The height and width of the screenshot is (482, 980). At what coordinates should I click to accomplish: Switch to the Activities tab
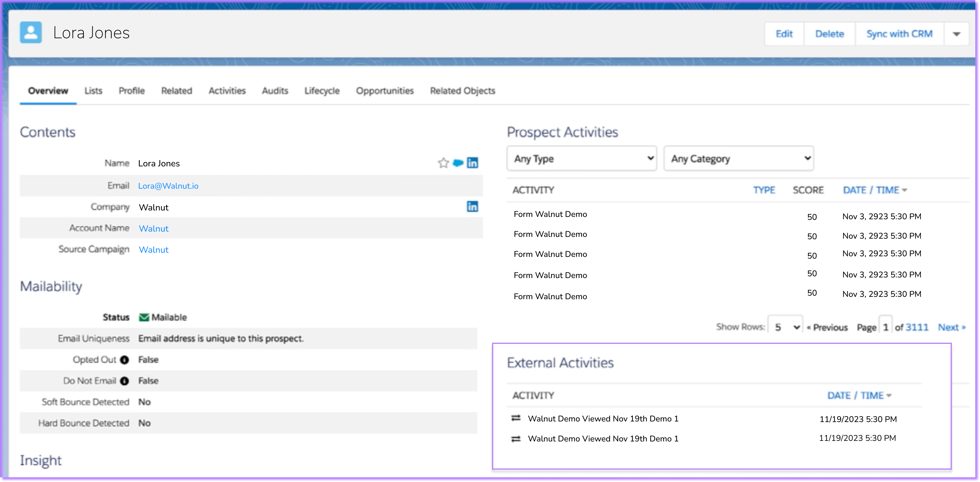click(x=227, y=91)
